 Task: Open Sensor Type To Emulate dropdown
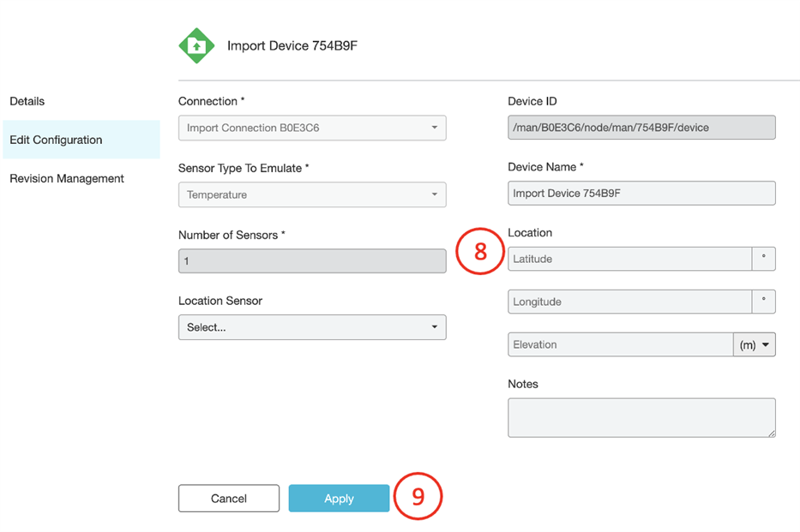[312, 194]
